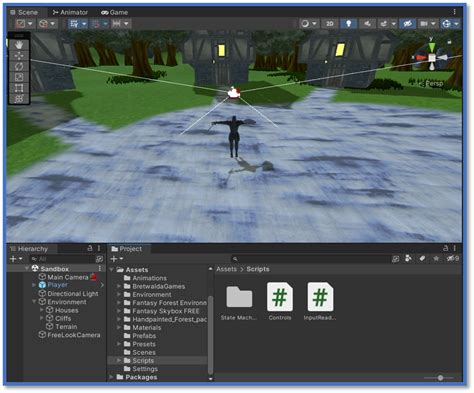Select the State Machine folder thumbnail
Viewport: 474px width, 393px height.
point(239,302)
